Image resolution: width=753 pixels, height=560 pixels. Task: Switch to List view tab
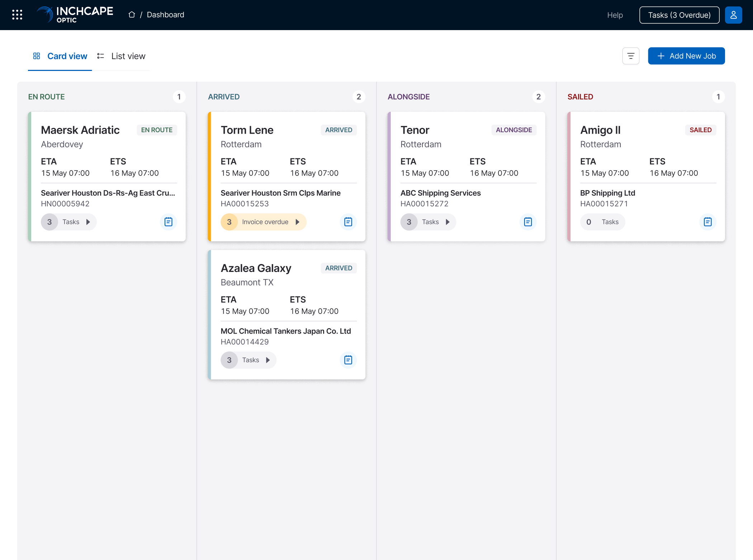pos(121,56)
